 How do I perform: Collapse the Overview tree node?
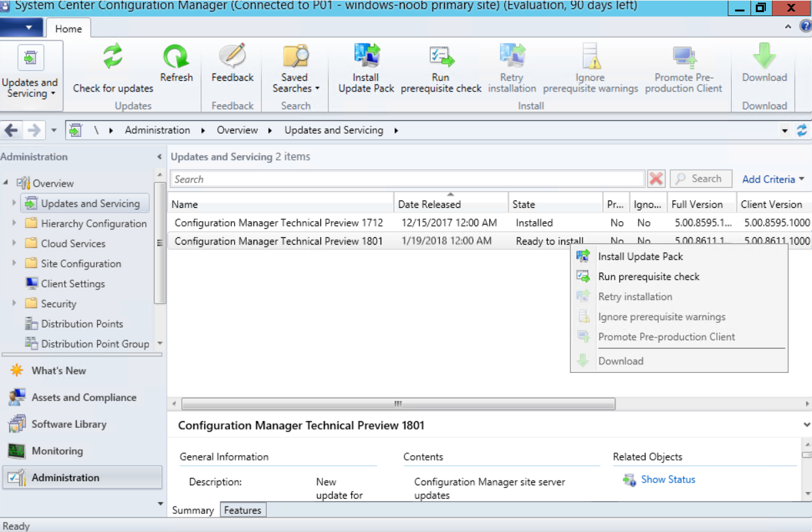(x=6, y=183)
